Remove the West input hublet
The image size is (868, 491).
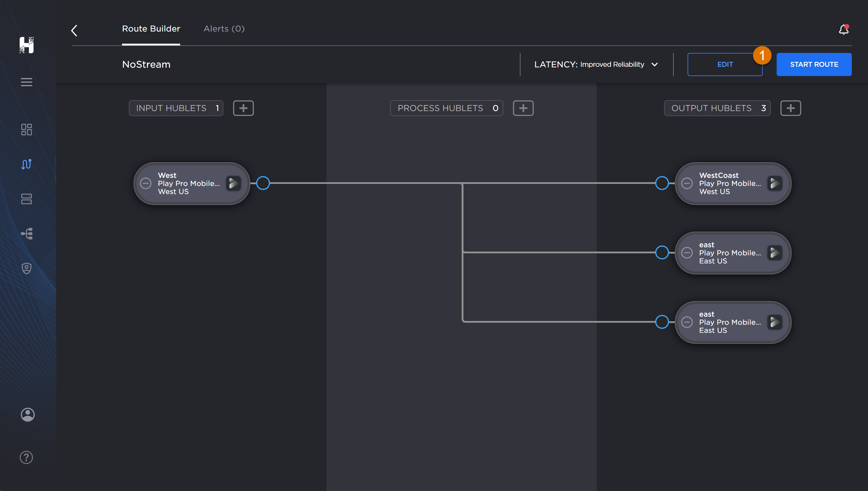coord(146,183)
